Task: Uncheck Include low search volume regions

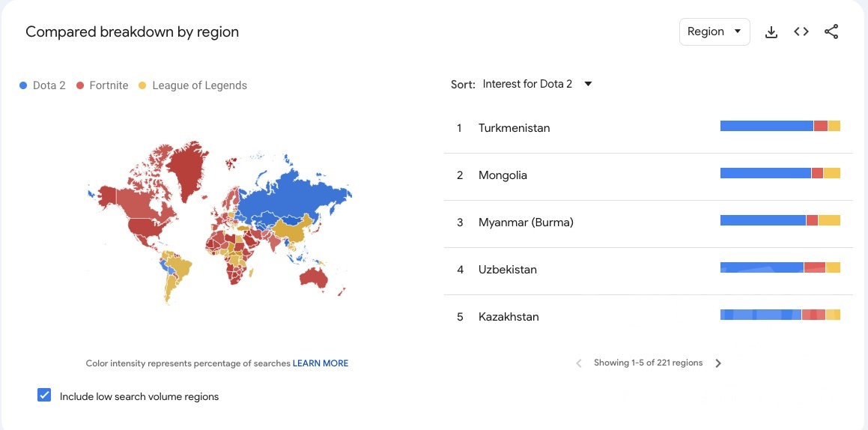Action: click(x=44, y=396)
